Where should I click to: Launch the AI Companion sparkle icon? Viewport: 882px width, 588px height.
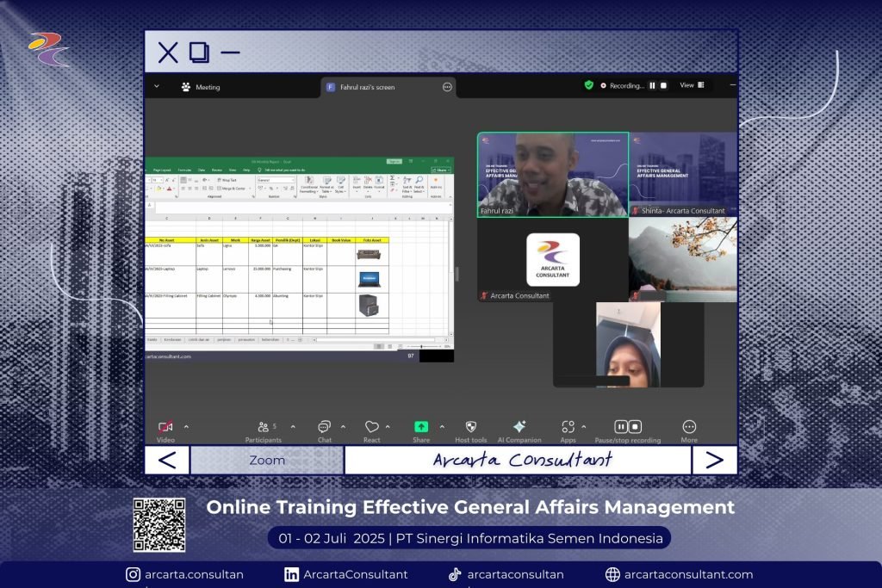(519, 427)
